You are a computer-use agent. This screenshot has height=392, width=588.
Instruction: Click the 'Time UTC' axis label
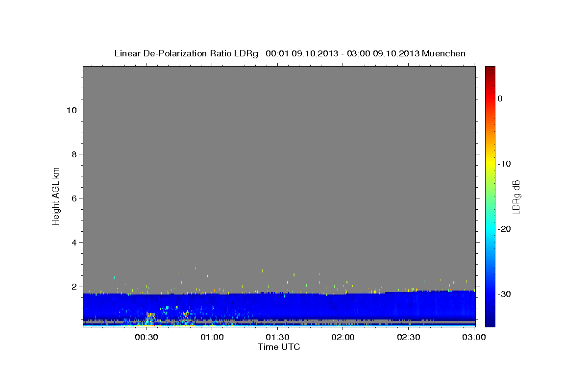pos(279,347)
